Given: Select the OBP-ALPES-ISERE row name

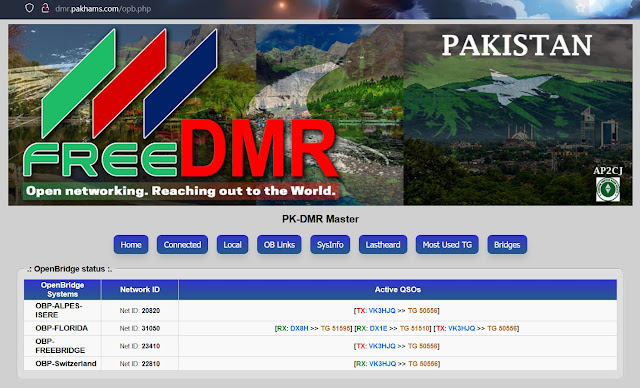Looking at the screenshot, I should (59, 310).
